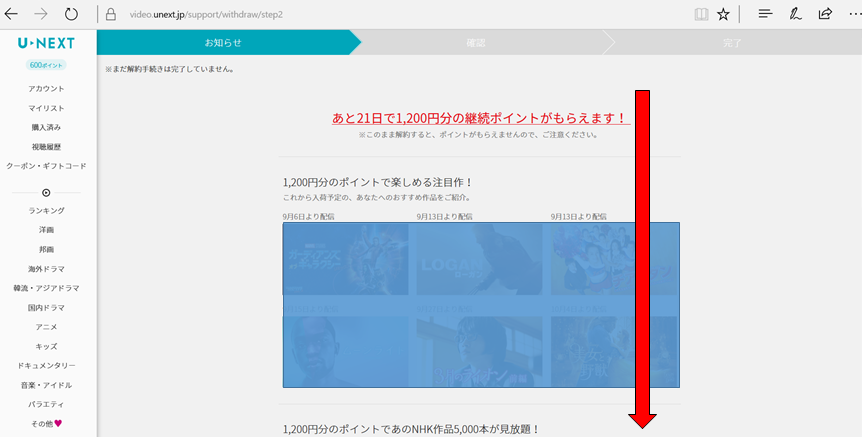The image size is (862, 437).
Task: Click the 9月6日より配信 label
Action: pos(308,217)
